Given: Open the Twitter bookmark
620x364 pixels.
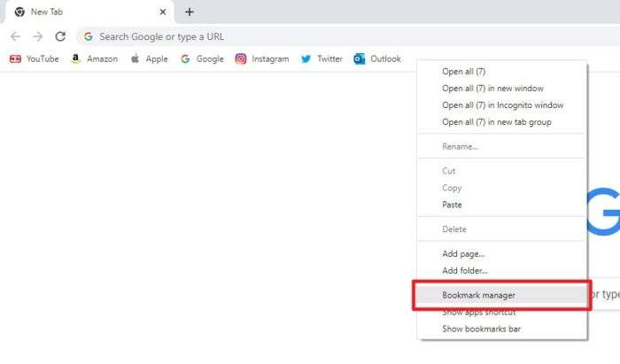Looking at the screenshot, I should 322,58.
